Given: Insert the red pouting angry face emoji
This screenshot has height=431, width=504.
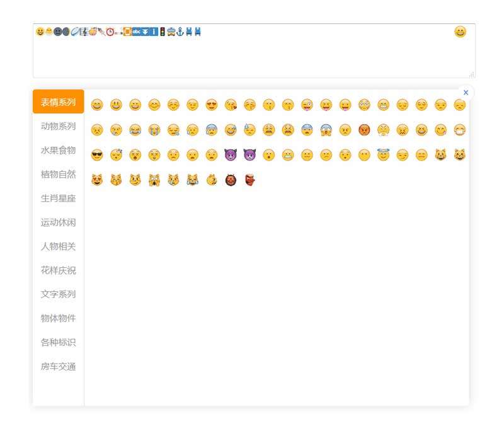Looking at the screenshot, I should pyautogui.click(x=364, y=130).
